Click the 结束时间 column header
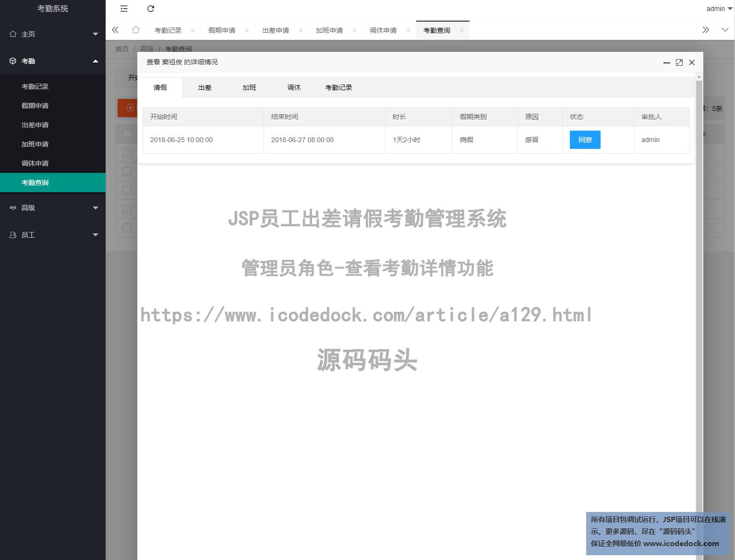This screenshot has width=735, height=560. (325, 117)
